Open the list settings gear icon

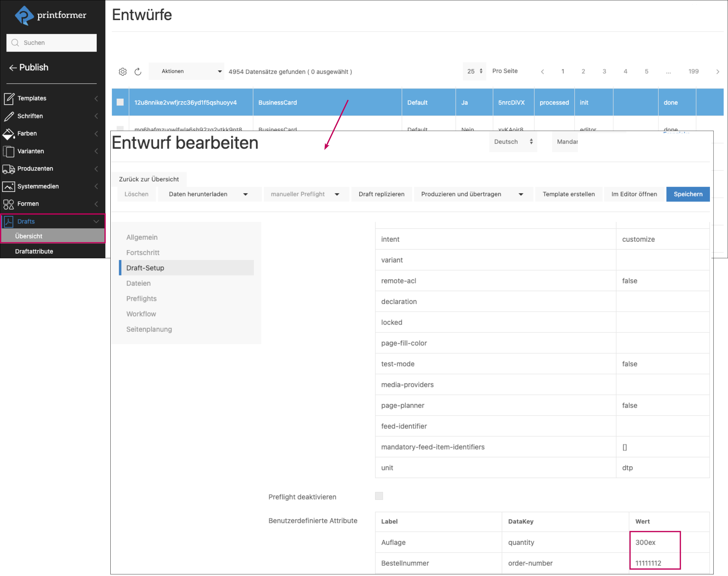pyautogui.click(x=123, y=71)
